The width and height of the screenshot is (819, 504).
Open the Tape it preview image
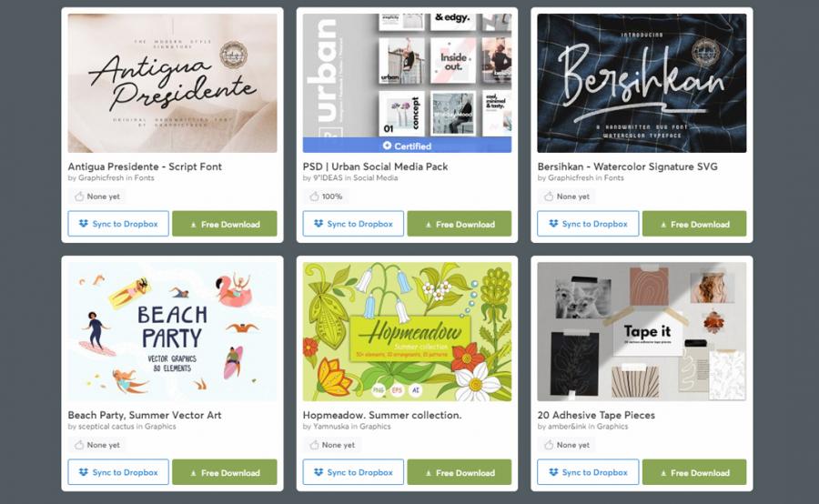642,332
